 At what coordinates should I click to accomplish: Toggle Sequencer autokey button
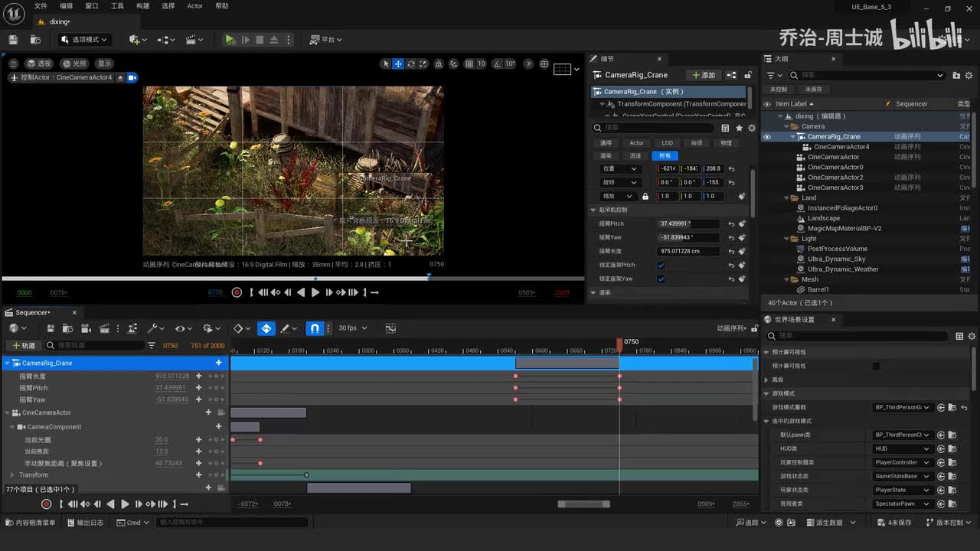click(266, 328)
